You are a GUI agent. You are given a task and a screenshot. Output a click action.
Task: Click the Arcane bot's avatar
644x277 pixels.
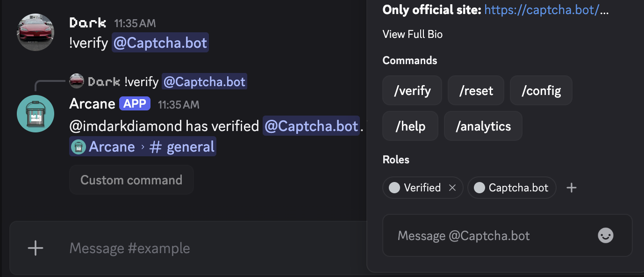(x=35, y=113)
